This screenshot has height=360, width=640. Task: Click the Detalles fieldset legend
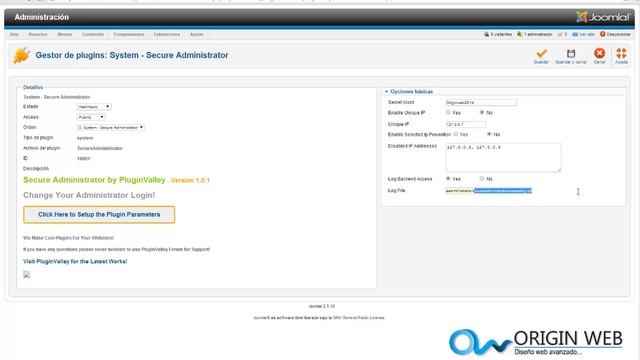(x=33, y=87)
